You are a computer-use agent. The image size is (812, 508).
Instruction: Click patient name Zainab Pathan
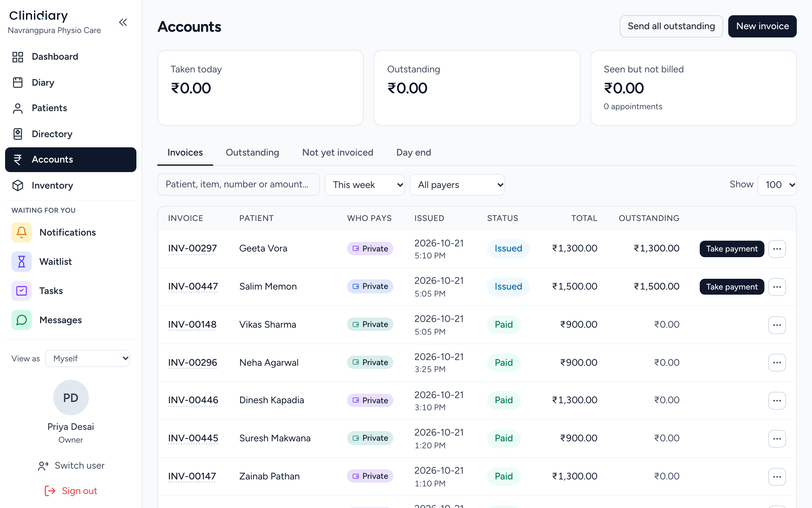[x=269, y=476]
